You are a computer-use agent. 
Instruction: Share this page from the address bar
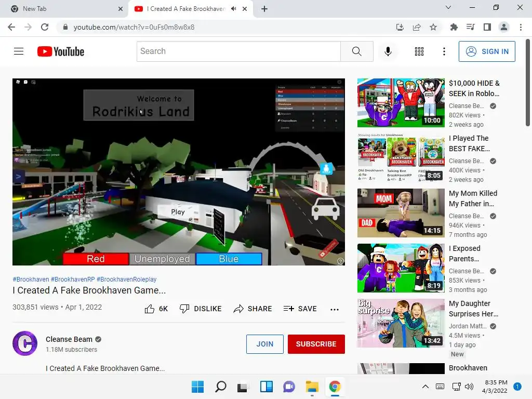click(417, 27)
